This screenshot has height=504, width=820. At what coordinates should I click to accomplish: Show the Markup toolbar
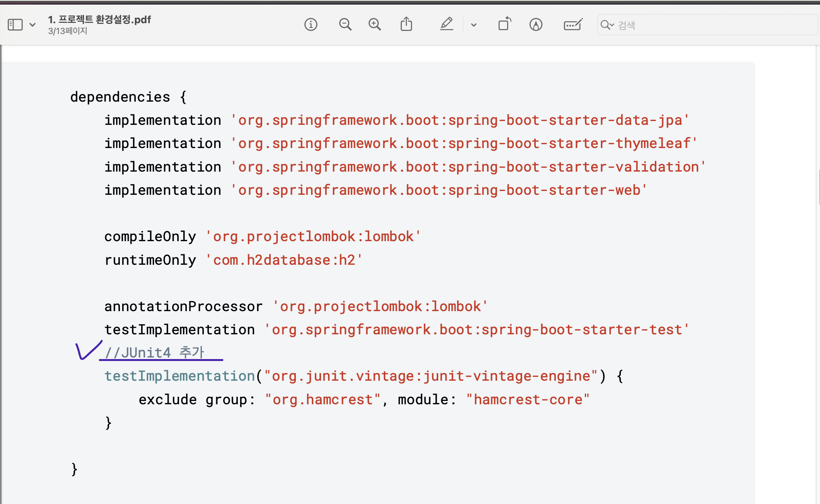coord(536,25)
